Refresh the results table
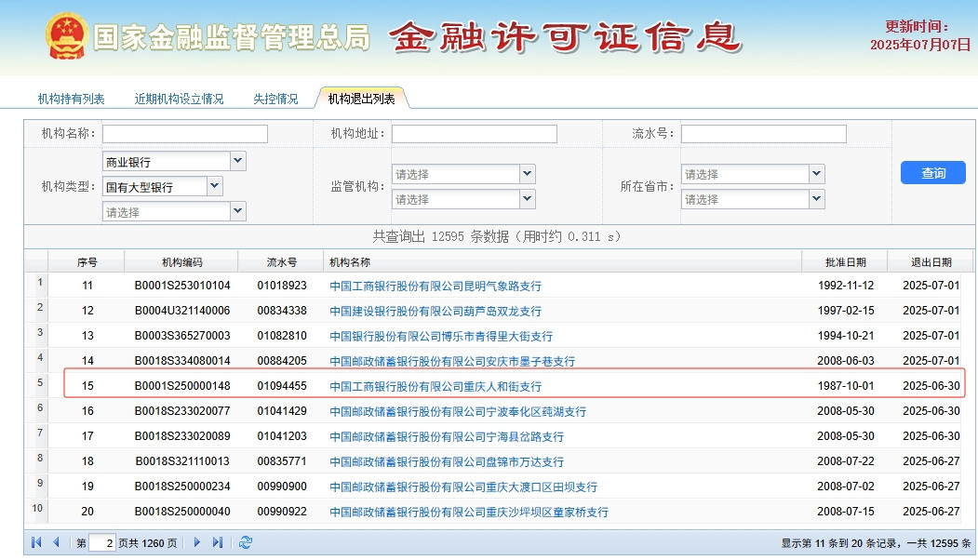The image size is (978, 560). [x=246, y=542]
